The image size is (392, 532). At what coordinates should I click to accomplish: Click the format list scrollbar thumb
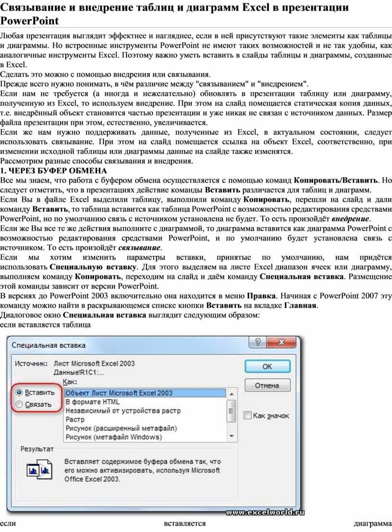[232, 411]
